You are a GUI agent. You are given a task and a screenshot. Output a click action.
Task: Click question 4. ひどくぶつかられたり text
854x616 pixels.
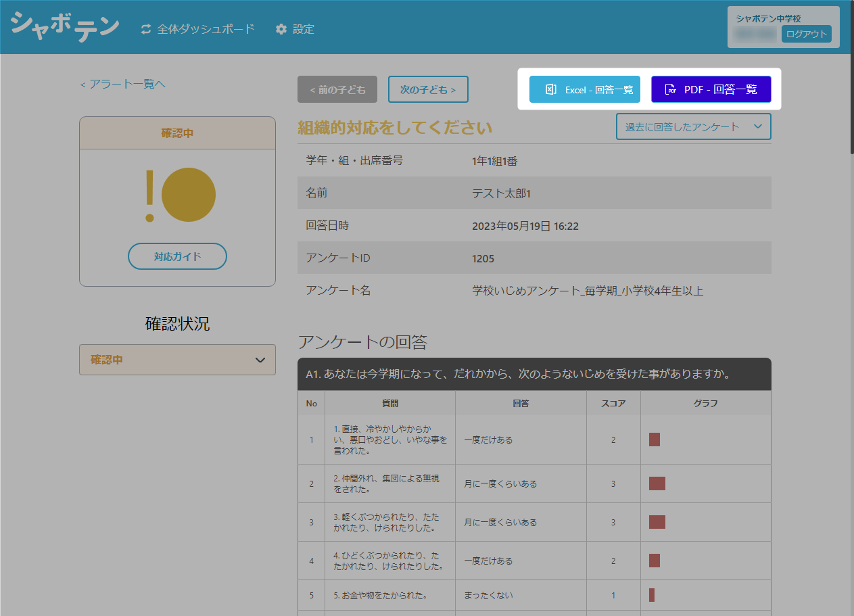(388, 561)
